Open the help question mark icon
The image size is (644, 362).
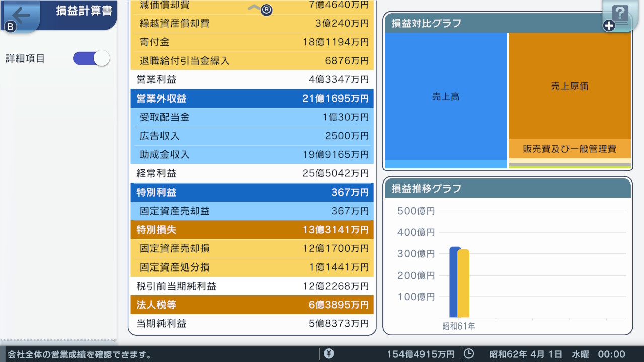[620, 14]
